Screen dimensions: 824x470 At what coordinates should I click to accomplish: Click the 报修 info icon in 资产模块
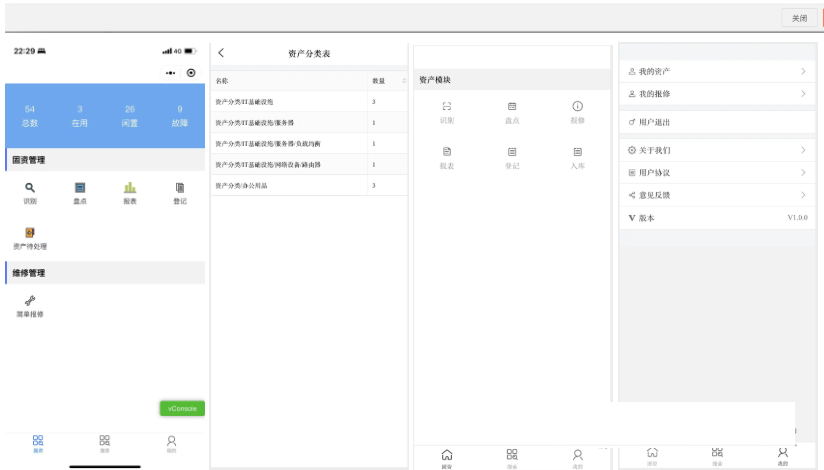[x=577, y=107]
